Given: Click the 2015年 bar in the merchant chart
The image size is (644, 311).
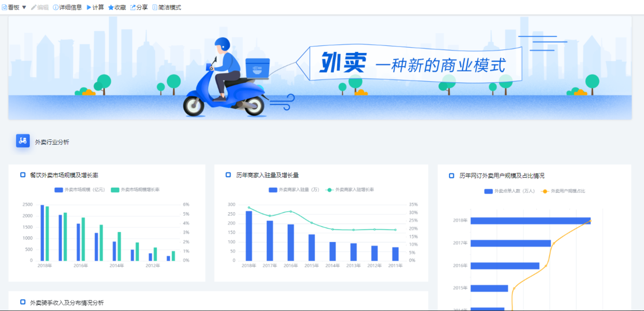Looking at the screenshot, I should click(312, 248).
